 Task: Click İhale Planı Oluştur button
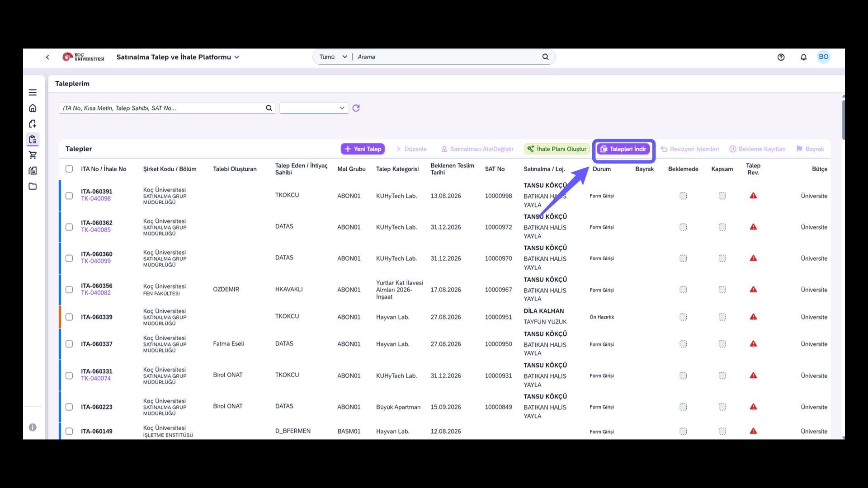[557, 149]
